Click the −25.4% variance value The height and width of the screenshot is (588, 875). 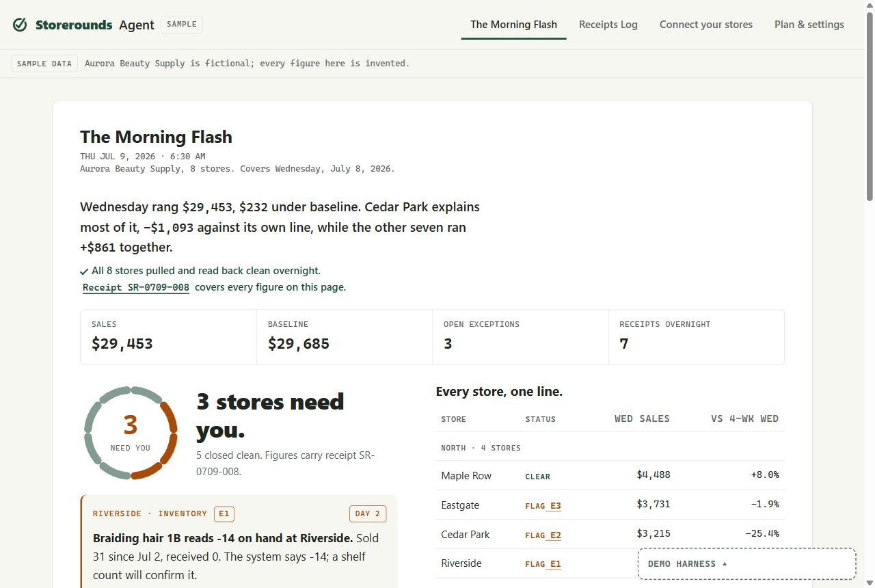(x=762, y=534)
